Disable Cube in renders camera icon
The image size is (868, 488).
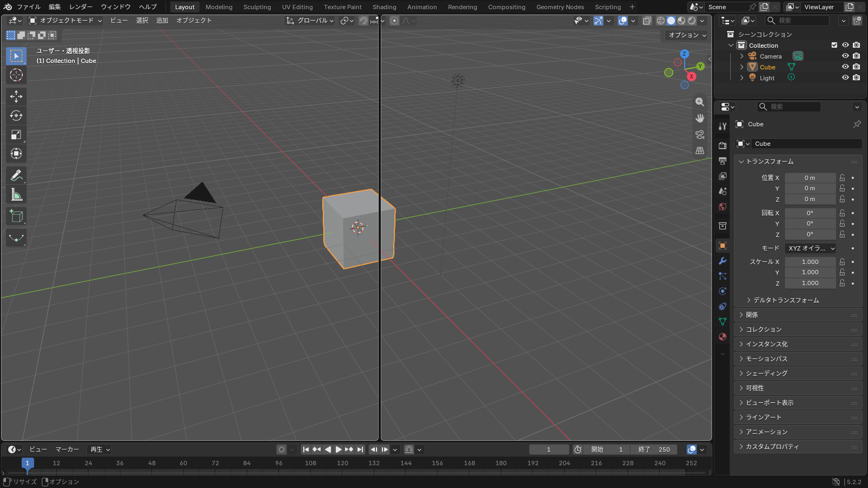(x=856, y=67)
